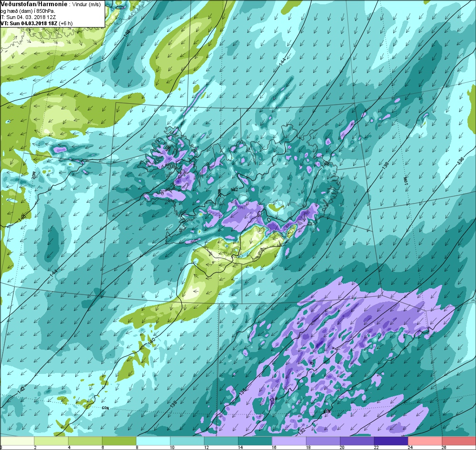Click the '138' contour label east of Iceland
Screen dimensions: 476x450
click(385, 166)
